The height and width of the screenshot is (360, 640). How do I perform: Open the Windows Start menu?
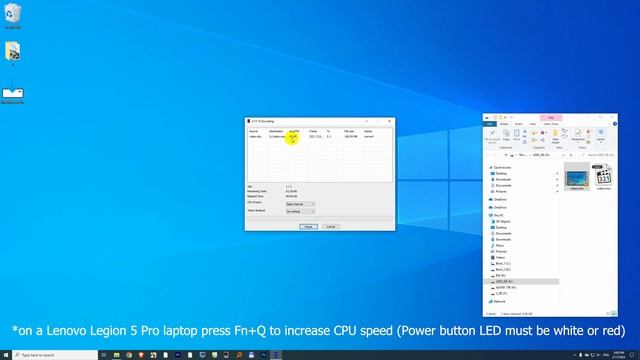click(x=6, y=355)
